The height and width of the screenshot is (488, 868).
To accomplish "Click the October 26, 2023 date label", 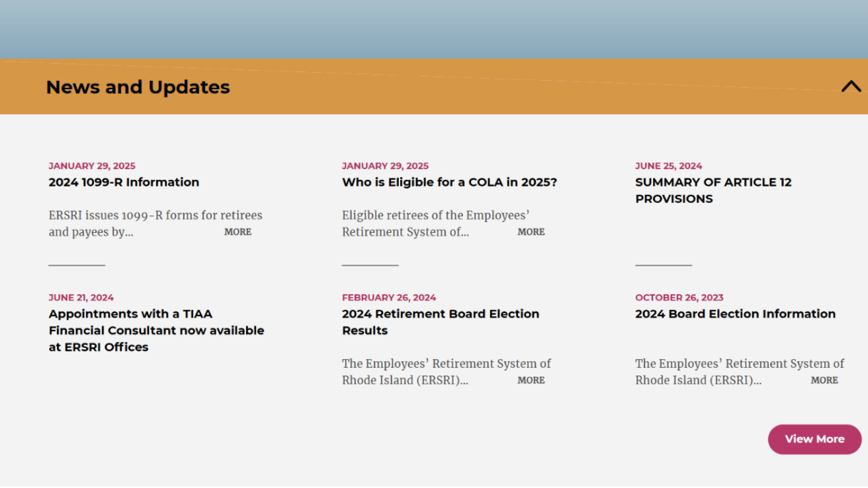I will pyautogui.click(x=679, y=298).
